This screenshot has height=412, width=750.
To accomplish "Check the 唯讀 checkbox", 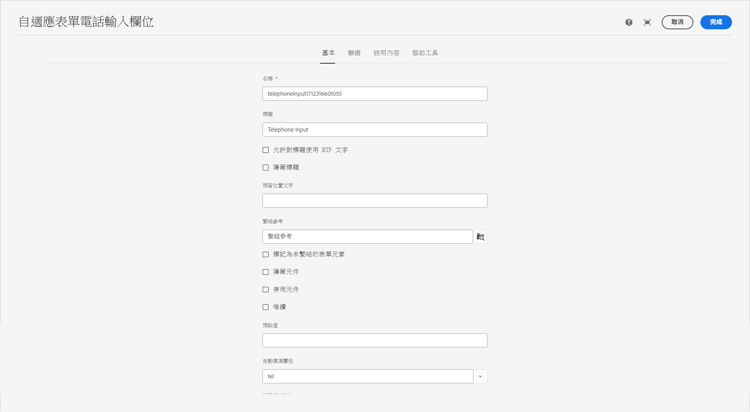I will click(x=265, y=307).
